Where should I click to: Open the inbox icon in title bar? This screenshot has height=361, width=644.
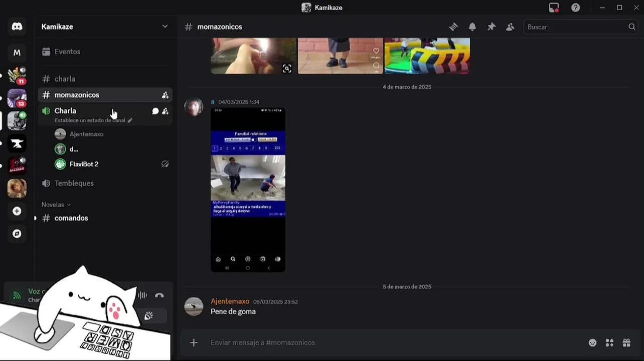click(x=554, y=8)
